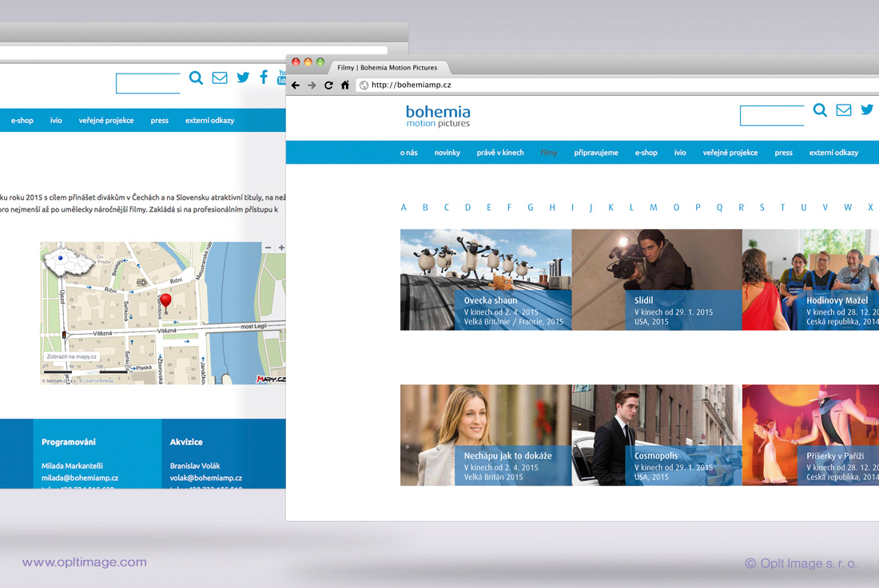
Task: Reload the page with refresh icon
Action: [x=328, y=85]
